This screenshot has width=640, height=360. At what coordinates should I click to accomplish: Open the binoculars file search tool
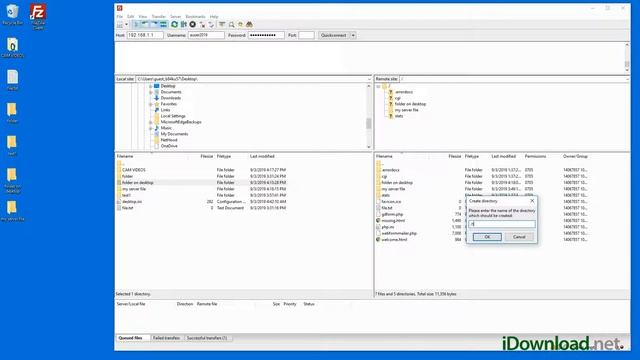(249, 24)
